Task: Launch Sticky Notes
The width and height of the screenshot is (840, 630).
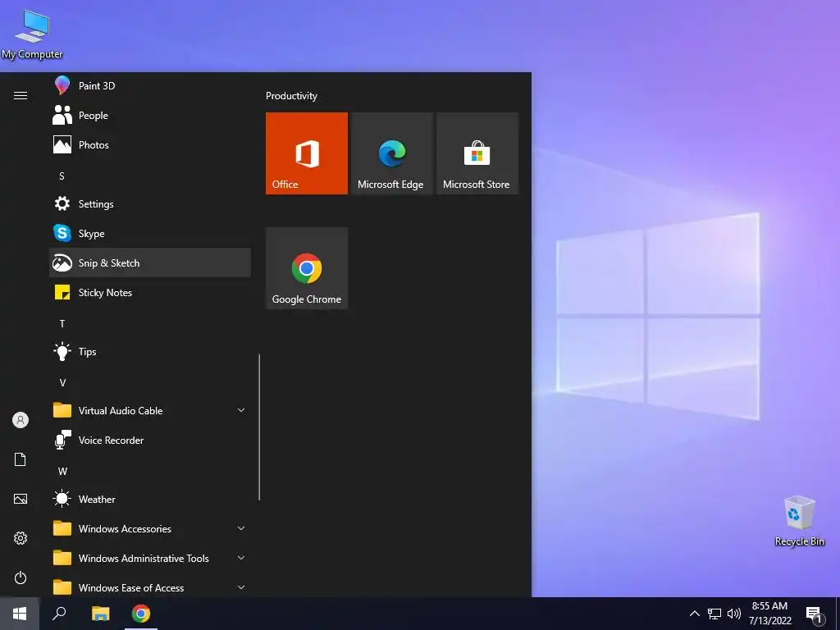Action: 149,292
